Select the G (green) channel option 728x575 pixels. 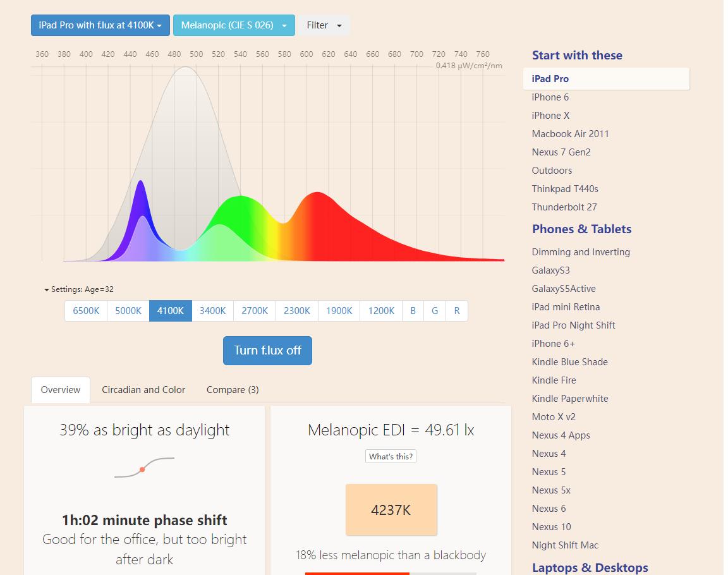click(x=435, y=311)
